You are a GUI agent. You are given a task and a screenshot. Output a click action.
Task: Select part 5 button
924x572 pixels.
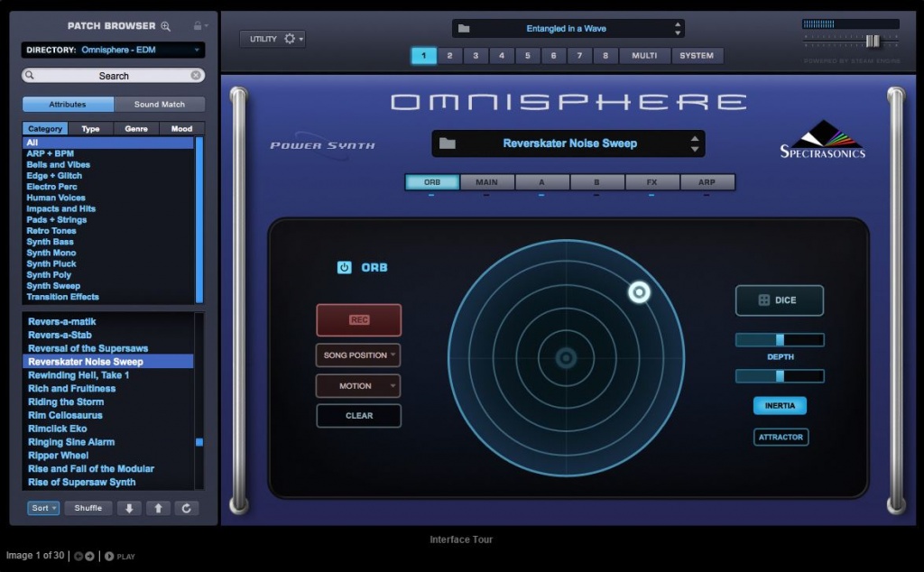click(527, 56)
